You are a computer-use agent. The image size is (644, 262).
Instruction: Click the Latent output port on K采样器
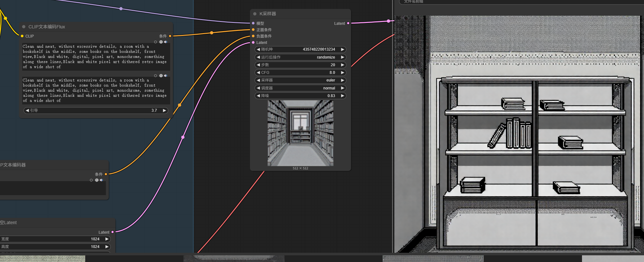[x=348, y=23]
